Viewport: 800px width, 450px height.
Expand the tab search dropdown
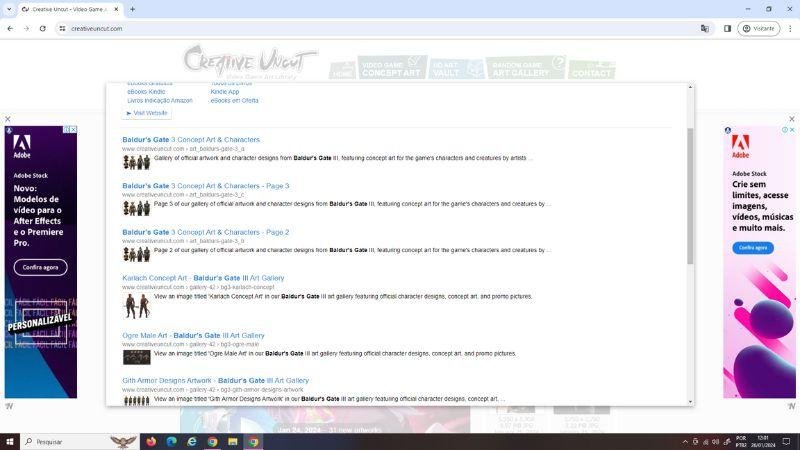pos(9,9)
